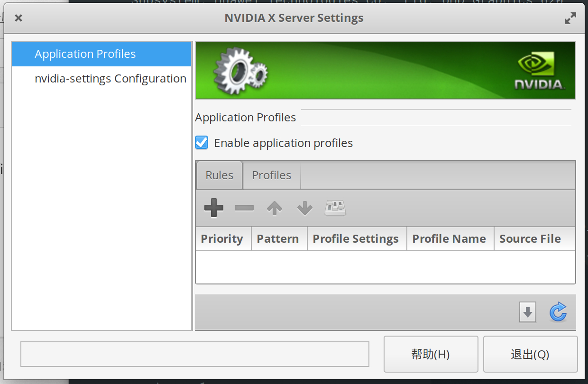Click the 帮助(H) help button
The width and height of the screenshot is (588, 384).
click(431, 354)
